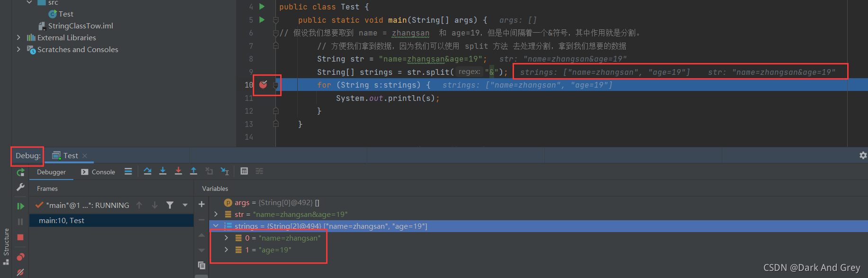The height and width of the screenshot is (278, 868).
Task: Pause the running program
Action: 20,222
